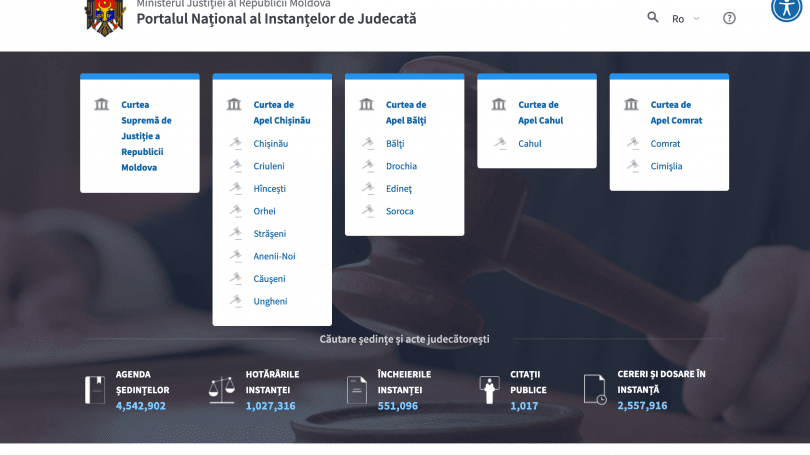Click the gavel icon beside Cimișlia

[x=632, y=166]
